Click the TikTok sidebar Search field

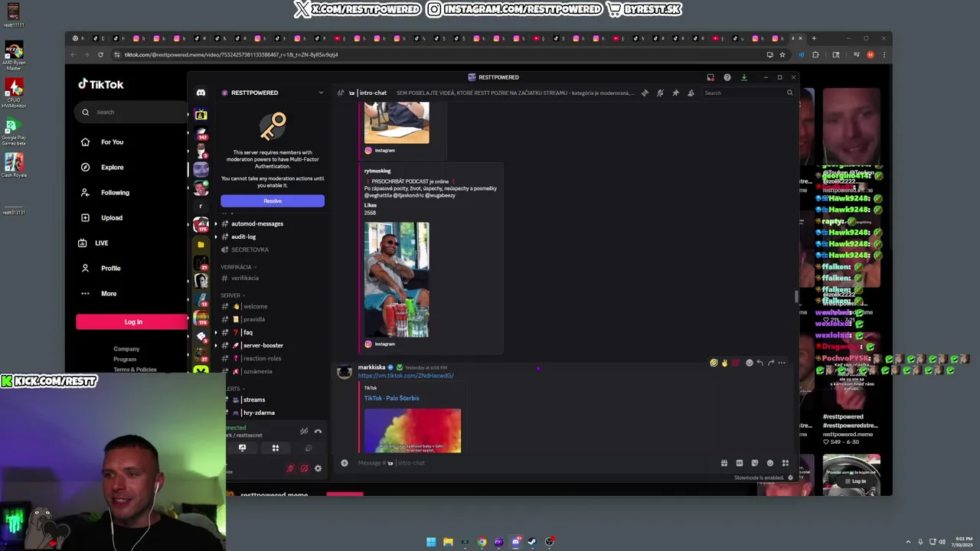pos(132,112)
